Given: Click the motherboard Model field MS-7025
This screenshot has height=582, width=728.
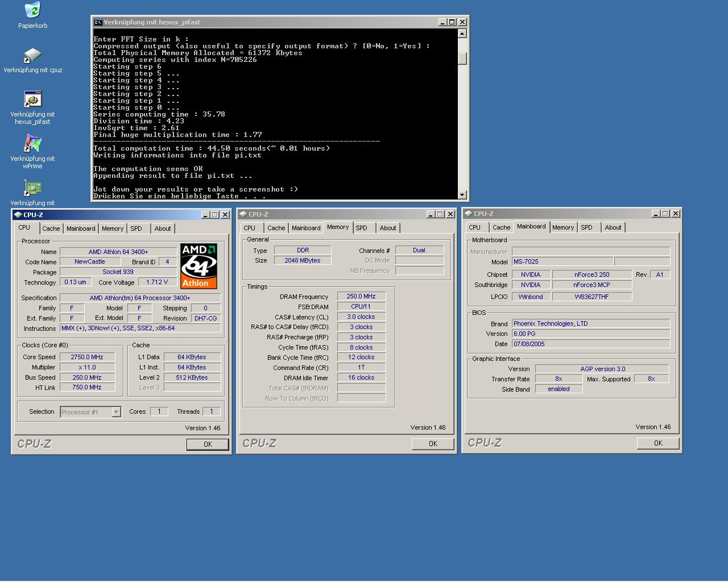Looking at the screenshot, I should 562,261.
